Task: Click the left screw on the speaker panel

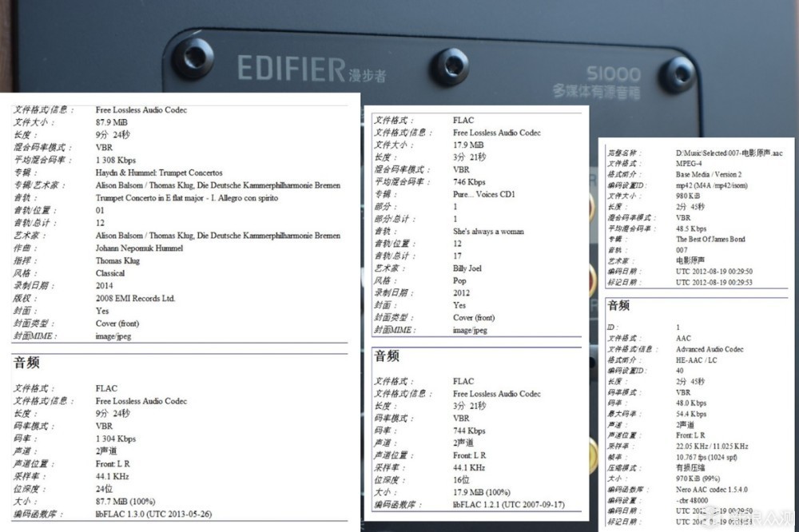Action: click(193, 57)
